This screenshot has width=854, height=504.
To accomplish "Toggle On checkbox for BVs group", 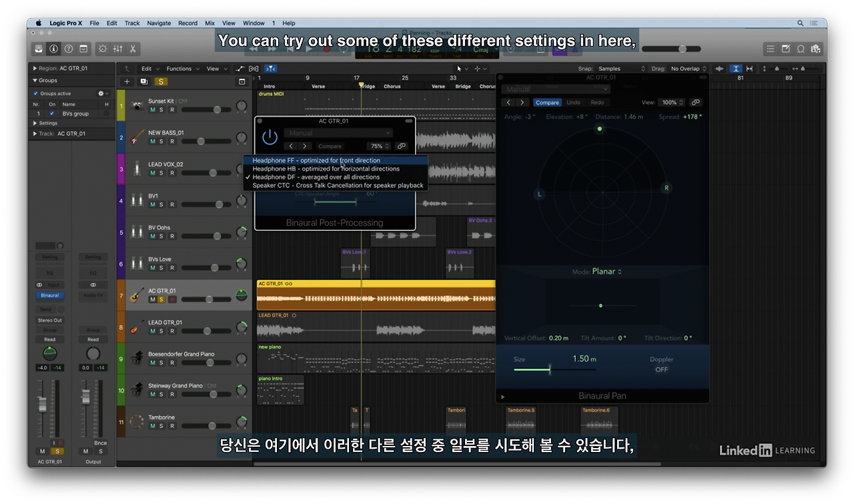I will click(x=52, y=113).
